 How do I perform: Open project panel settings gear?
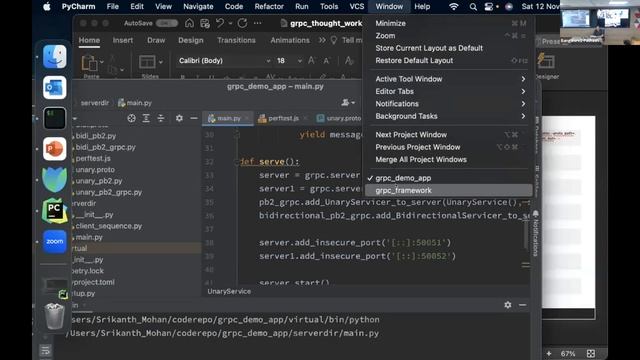tap(179, 118)
